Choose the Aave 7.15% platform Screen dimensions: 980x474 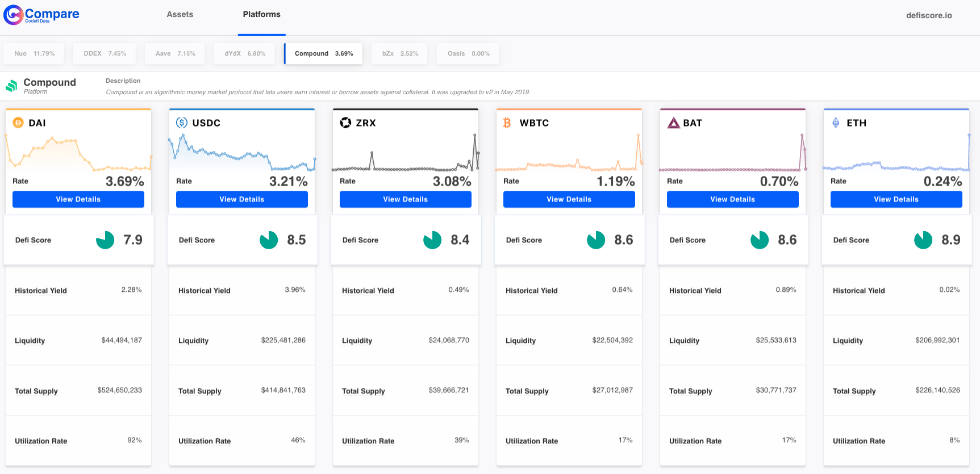(x=175, y=53)
